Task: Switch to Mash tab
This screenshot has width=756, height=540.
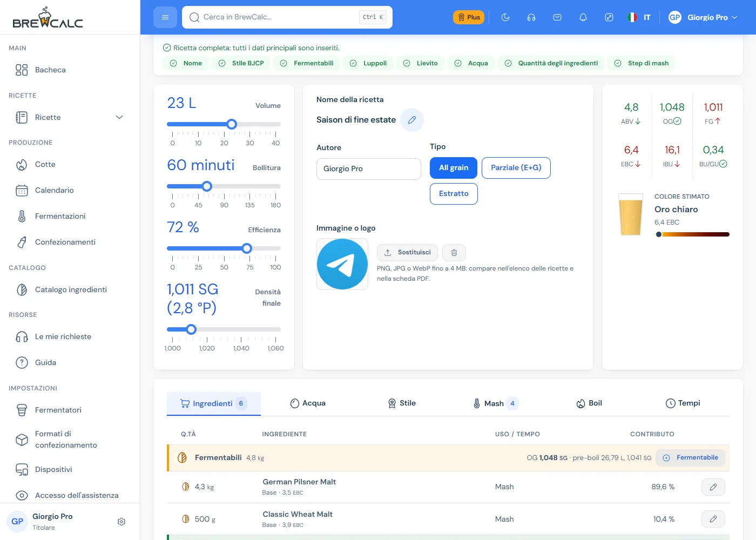Action: click(x=496, y=403)
